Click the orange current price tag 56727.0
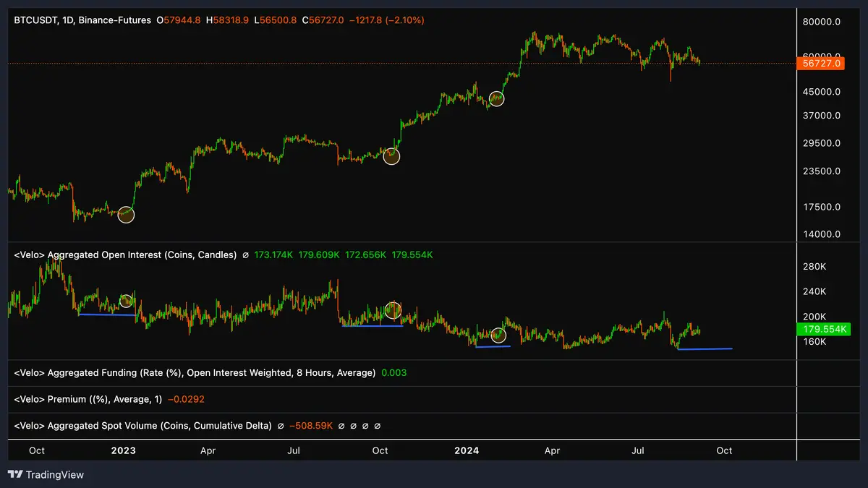This screenshot has height=488, width=868. [821, 64]
